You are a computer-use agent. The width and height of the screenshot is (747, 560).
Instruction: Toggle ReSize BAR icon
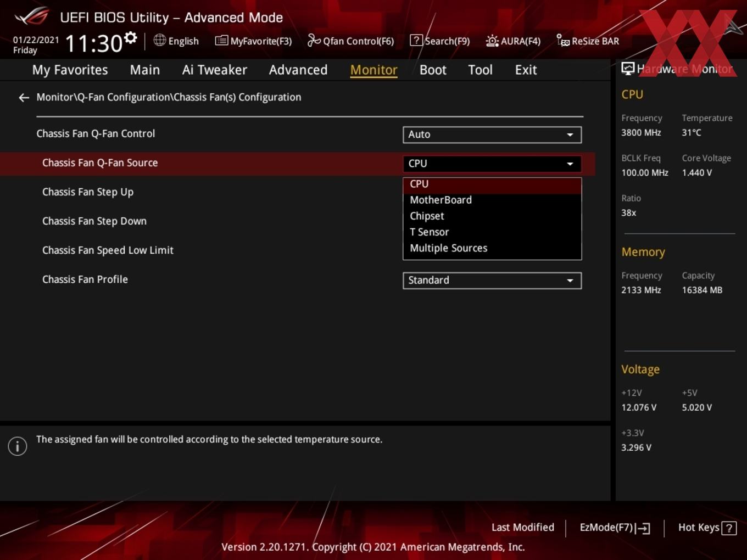tap(563, 40)
